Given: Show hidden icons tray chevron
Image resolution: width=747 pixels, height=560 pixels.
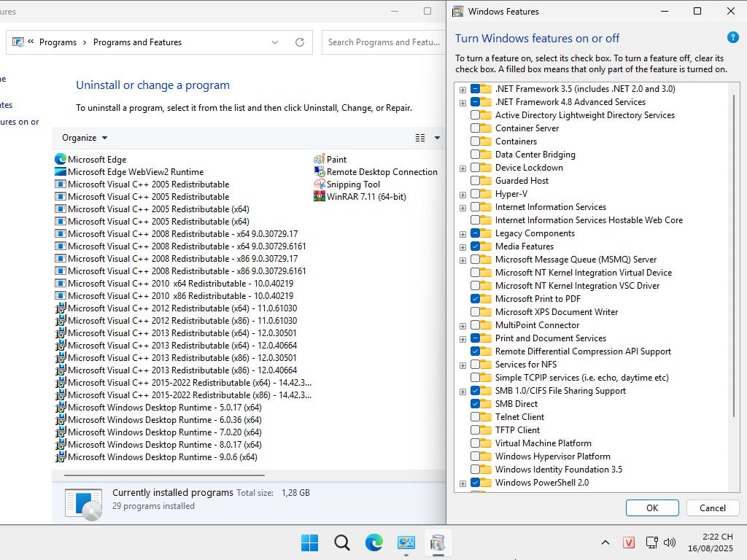Looking at the screenshot, I should pos(605,542).
